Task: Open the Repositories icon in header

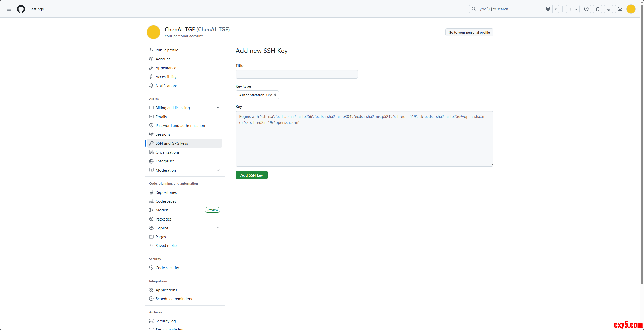Action: [609, 9]
